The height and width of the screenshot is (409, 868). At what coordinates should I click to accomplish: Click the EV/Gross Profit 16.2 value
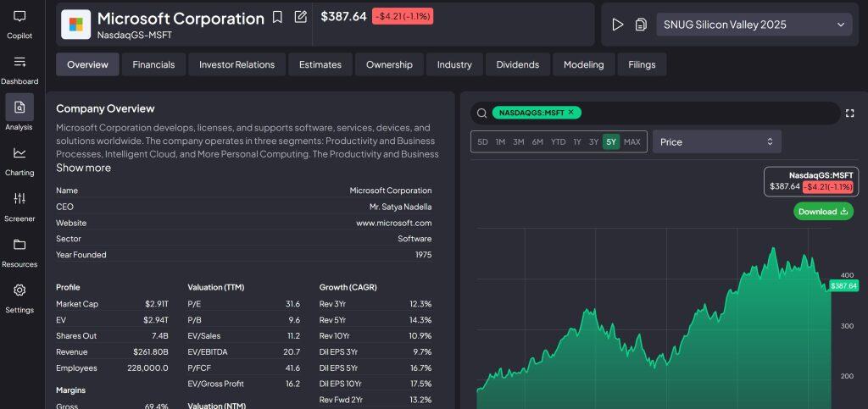tap(292, 384)
